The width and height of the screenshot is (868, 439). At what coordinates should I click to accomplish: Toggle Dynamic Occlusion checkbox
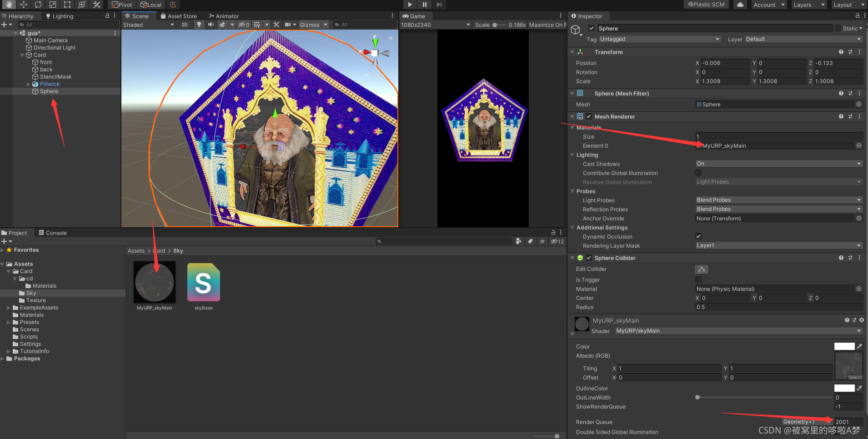pyautogui.click(x=698, y=236)
